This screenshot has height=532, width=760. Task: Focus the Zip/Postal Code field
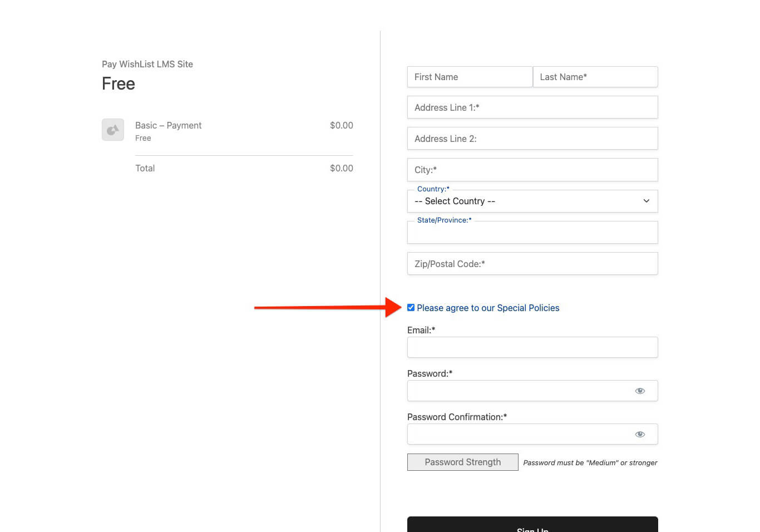pyautogui.click(x=532, y=263)
